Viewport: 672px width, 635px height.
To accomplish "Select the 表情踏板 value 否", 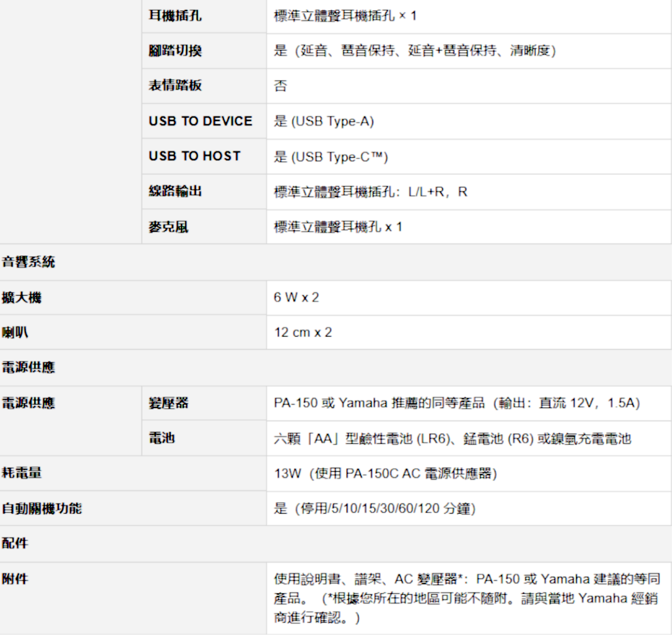I will point(280,86).
